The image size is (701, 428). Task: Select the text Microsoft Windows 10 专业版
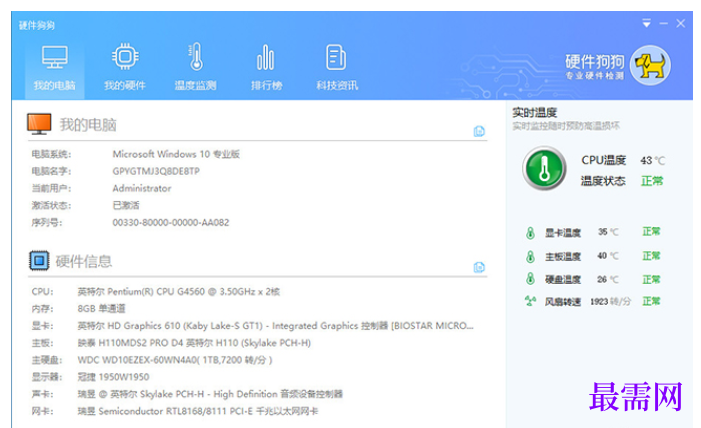coord(176,154)
